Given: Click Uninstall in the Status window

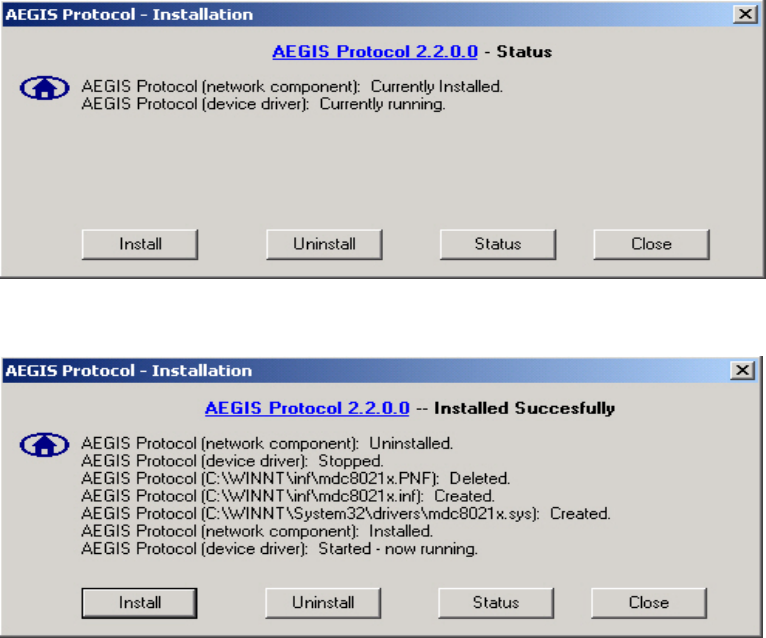Looking at the screenshot, I should (324, 244).
